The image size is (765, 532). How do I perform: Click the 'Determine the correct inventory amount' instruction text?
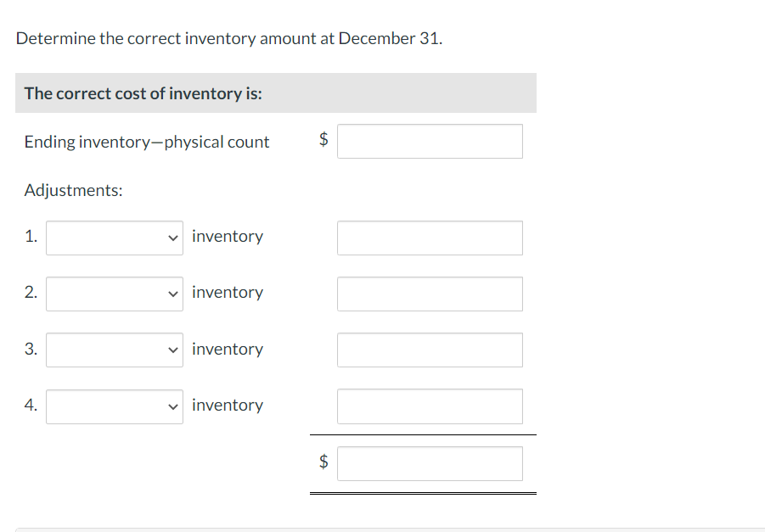(229, 38)
